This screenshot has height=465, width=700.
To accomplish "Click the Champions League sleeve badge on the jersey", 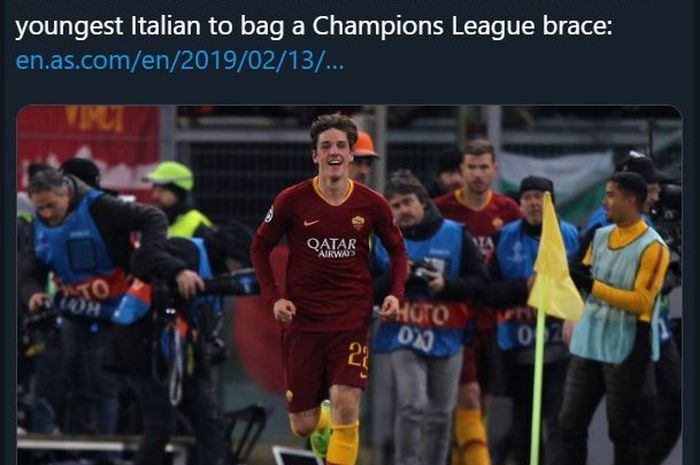I will pyautogui.click(x=269, y=214).
